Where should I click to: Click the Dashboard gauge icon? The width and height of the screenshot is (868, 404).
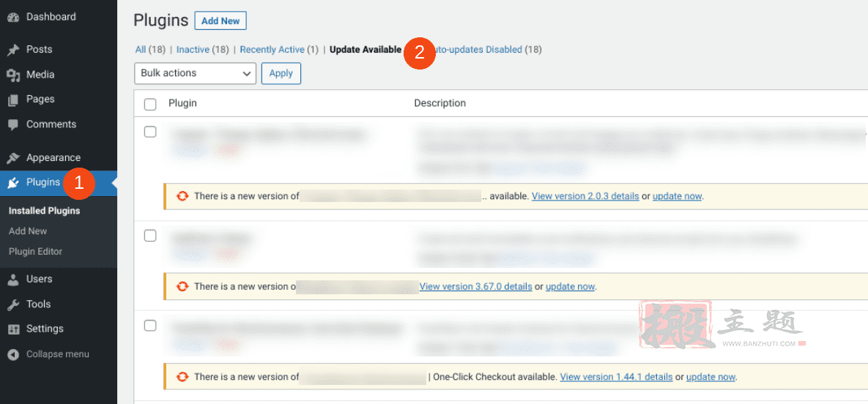click(13, 17)
